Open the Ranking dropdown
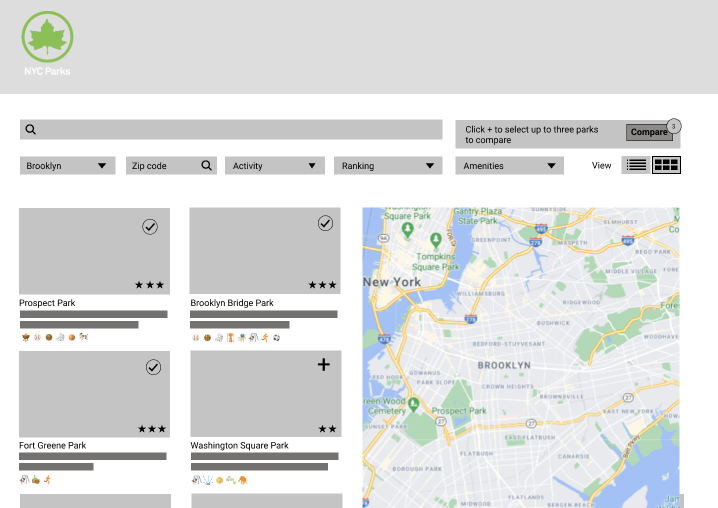 388,166
